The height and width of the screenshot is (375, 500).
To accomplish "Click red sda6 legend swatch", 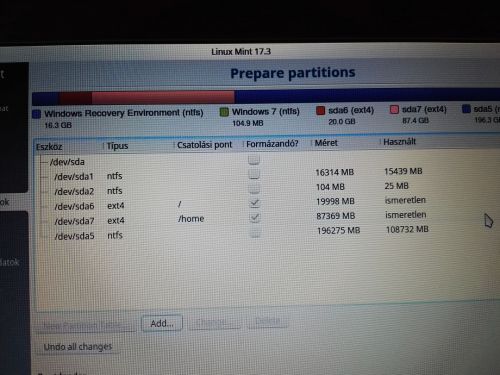I will [x=321, y=110].
